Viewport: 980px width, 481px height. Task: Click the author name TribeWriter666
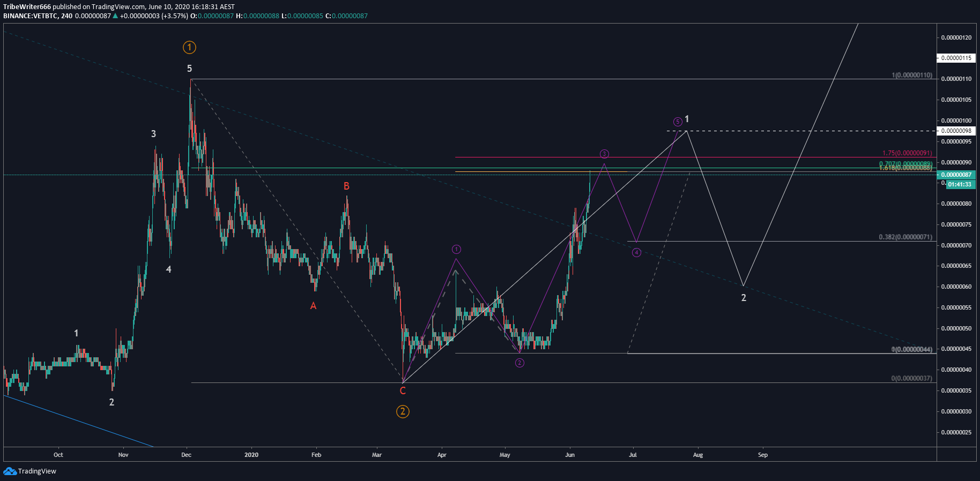coord(27,7)
